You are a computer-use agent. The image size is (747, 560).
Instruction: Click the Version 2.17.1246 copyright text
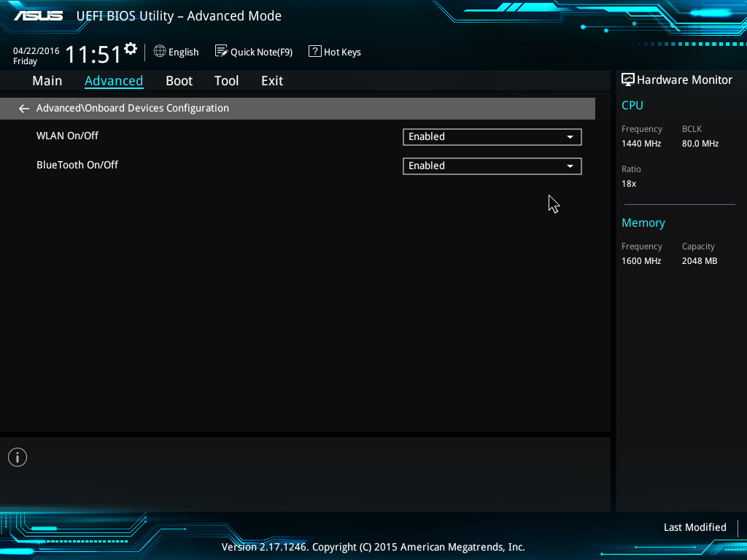click(373, 547)
